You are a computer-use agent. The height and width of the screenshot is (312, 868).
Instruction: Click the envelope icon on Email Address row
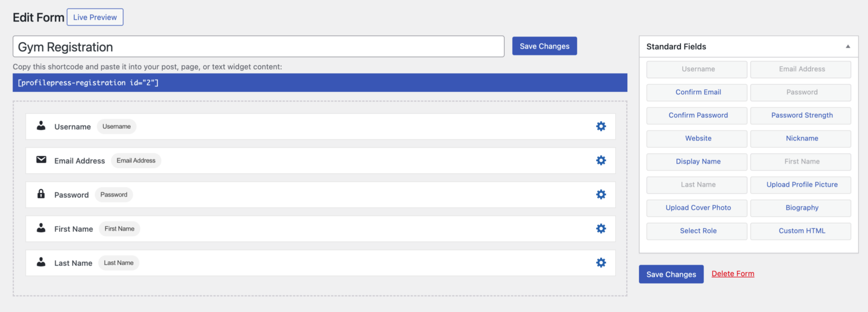click(41, 159)
